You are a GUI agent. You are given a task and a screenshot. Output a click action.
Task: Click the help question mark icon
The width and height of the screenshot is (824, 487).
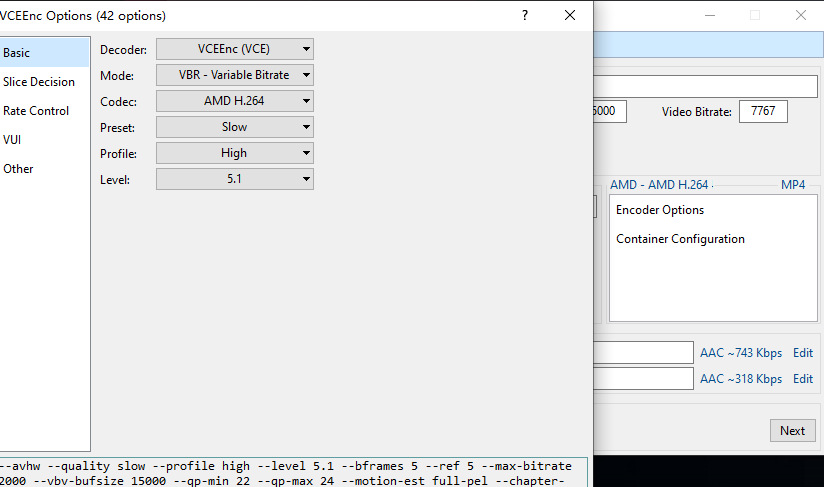(524, 15)
